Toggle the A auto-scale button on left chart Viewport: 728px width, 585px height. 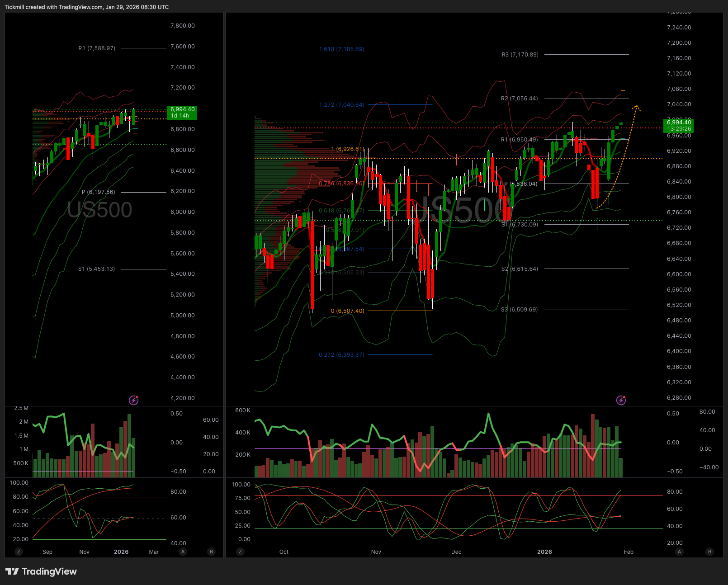click(183, 552)
